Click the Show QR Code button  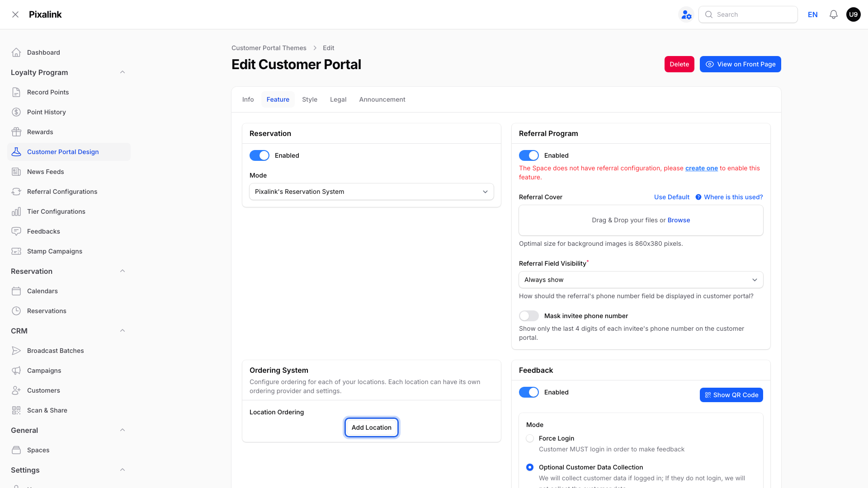[x=731, y=395]
